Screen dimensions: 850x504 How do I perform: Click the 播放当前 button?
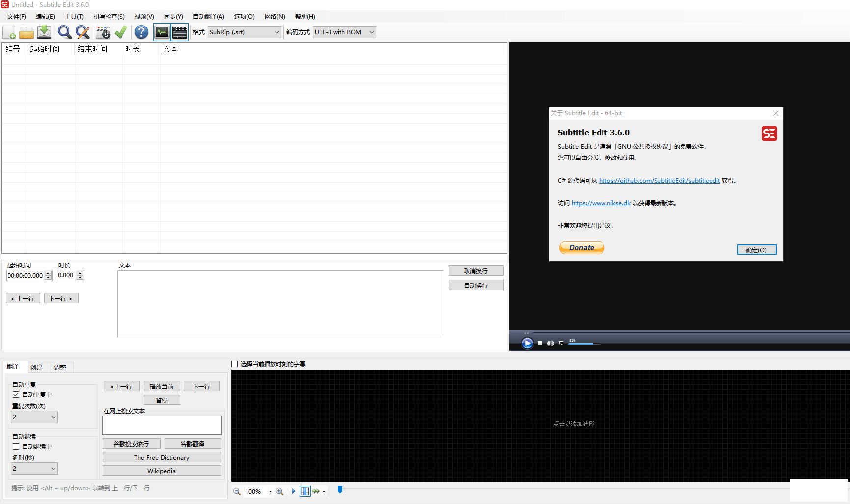pyautogui.click(x=162, y=386)
